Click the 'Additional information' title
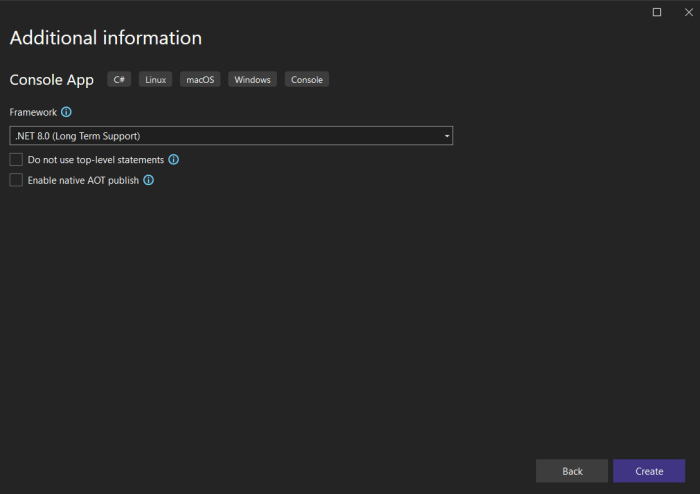 106,37
